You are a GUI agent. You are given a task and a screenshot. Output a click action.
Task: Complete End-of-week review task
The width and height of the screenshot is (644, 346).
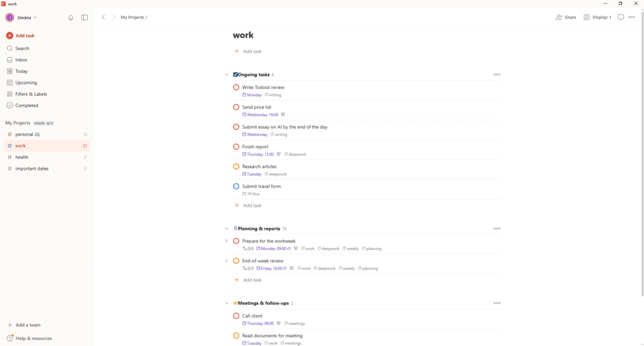(236, 261)
